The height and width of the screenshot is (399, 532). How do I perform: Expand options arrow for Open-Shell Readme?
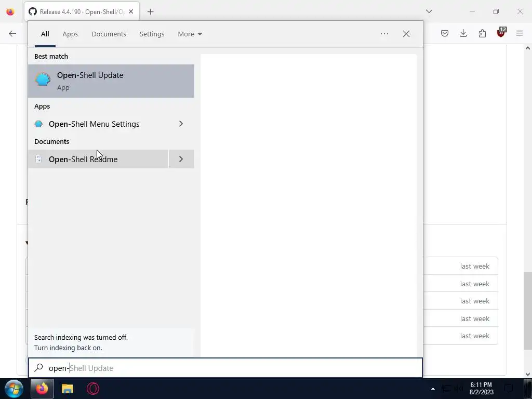[x=181, y=159]
